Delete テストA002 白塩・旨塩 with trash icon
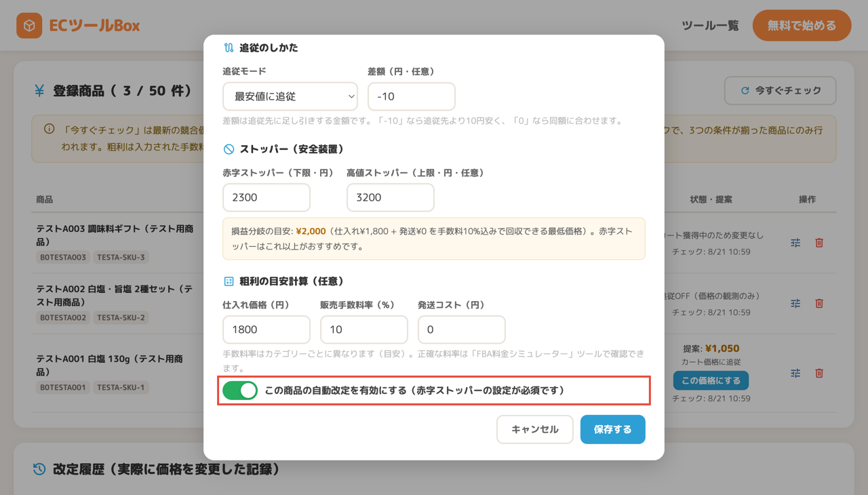This screenshot has height=495, width=868. pos(819,303)
